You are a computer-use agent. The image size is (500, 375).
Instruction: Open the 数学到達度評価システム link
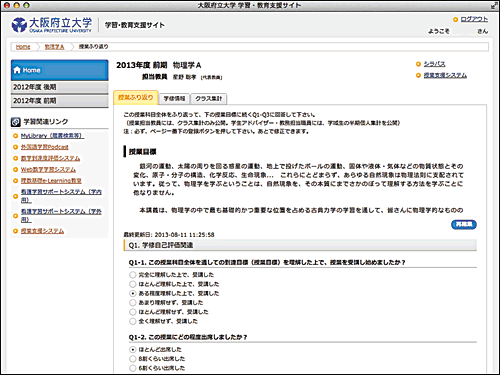(50, 158)
